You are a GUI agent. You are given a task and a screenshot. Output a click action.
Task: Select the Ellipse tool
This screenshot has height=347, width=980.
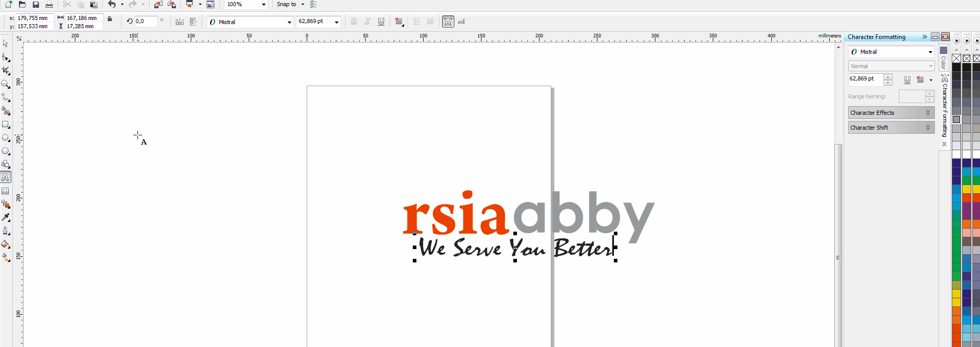pos(6,138)
